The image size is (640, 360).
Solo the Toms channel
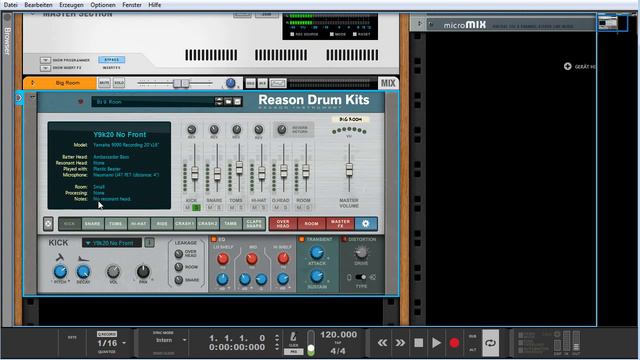pyautogui.click(x=241, y=208)
